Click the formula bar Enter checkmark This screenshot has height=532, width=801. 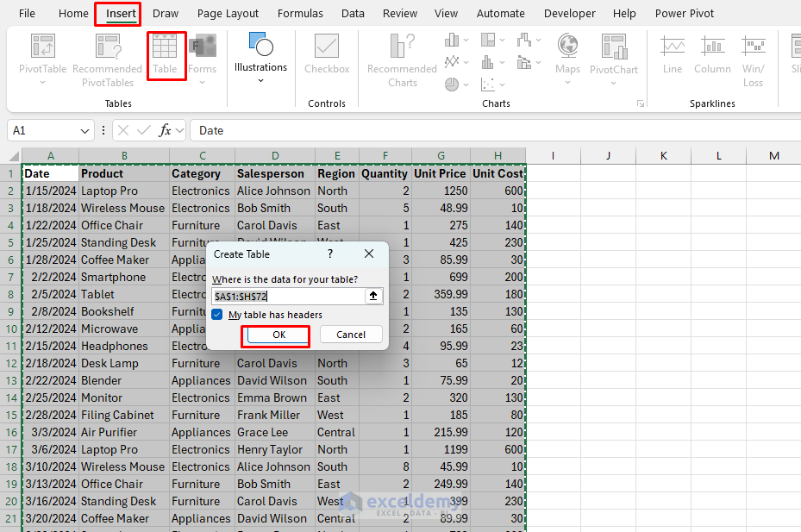(x=144, y=130)
